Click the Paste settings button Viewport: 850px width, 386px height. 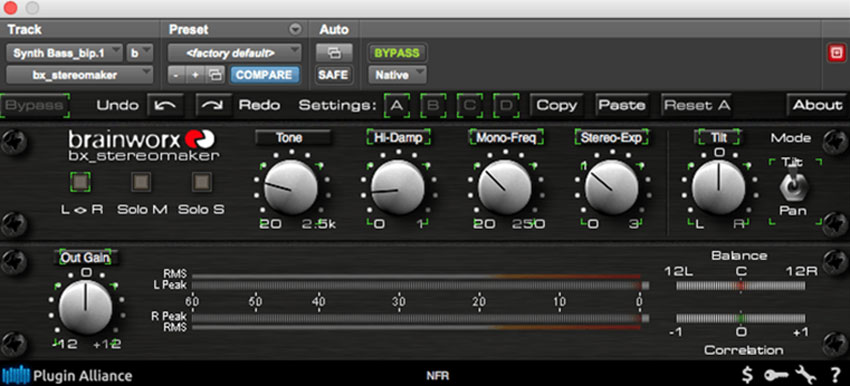click(x=622, y=105)
